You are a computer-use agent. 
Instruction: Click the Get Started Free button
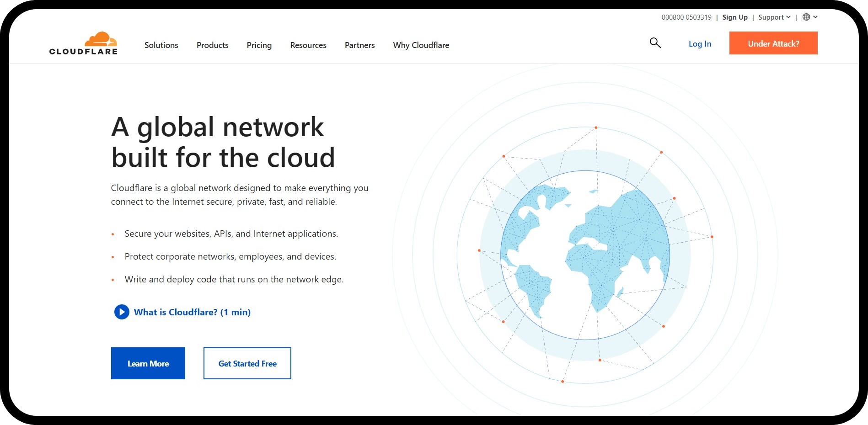(247, 363)
